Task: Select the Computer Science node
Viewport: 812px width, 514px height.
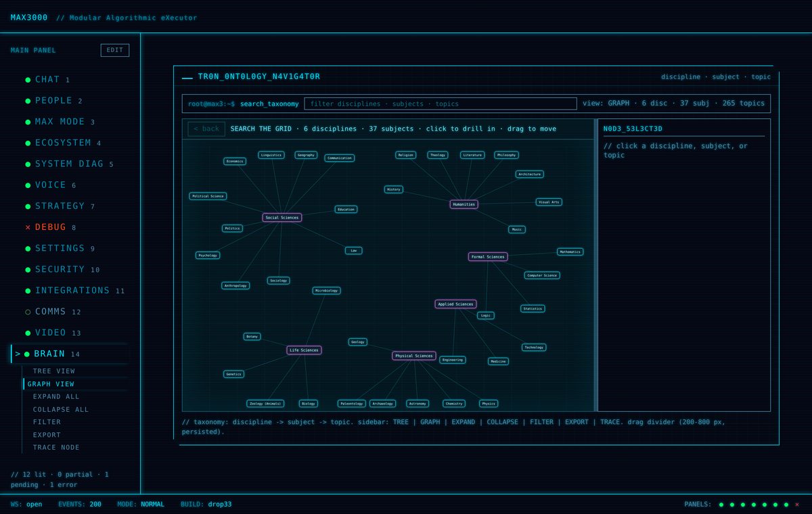Action: click(542, 275)
